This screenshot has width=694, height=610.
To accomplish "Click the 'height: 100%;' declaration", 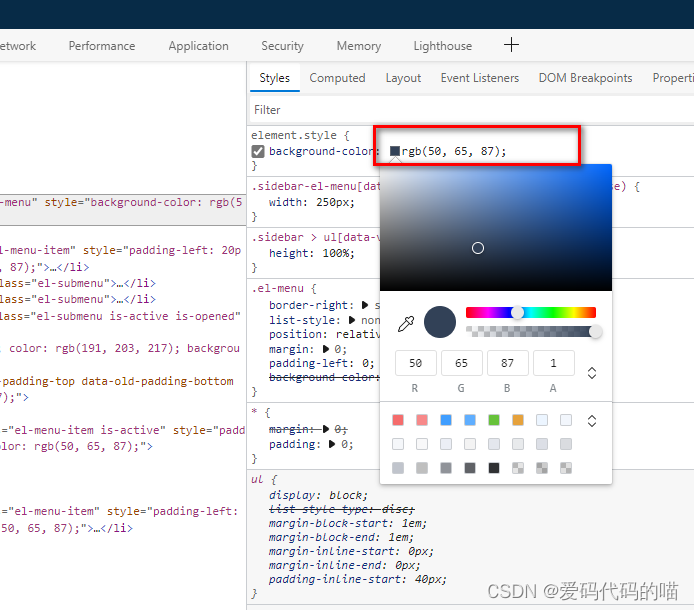I will click(x=312, y=253).
